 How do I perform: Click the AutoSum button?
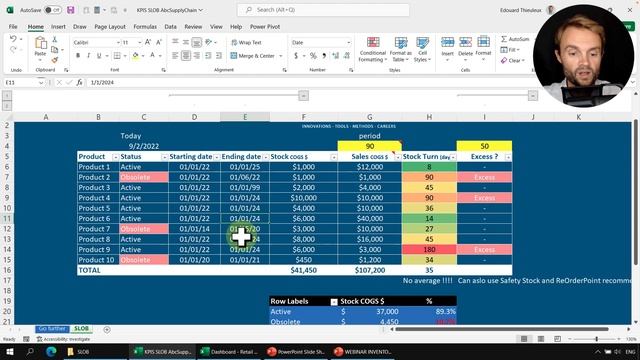(515, 39)
